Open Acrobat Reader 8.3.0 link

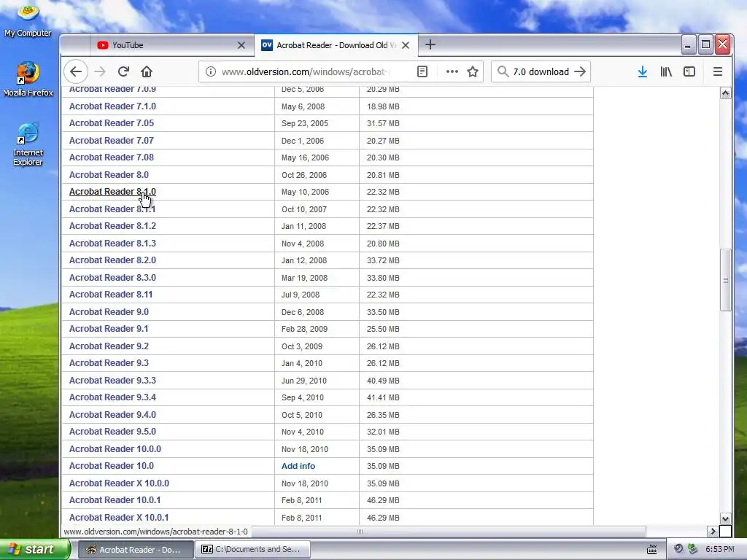click(x=112, y=278)
